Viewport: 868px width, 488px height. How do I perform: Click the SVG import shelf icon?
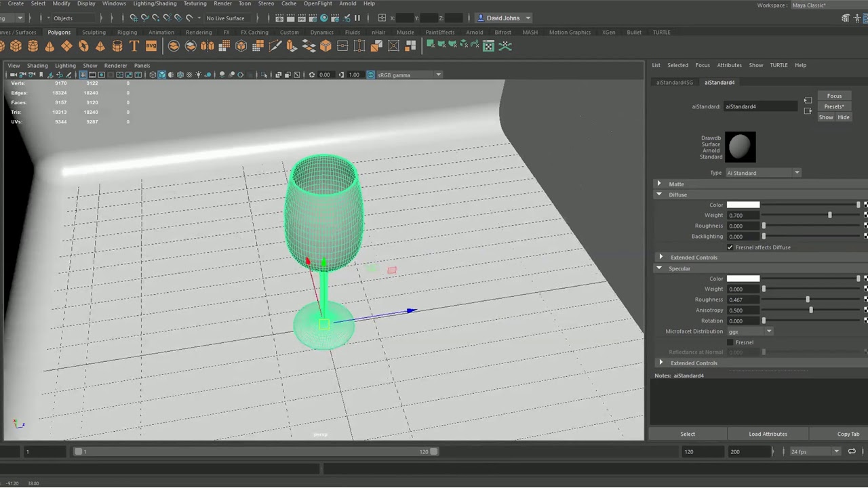(x=151, y=46)
